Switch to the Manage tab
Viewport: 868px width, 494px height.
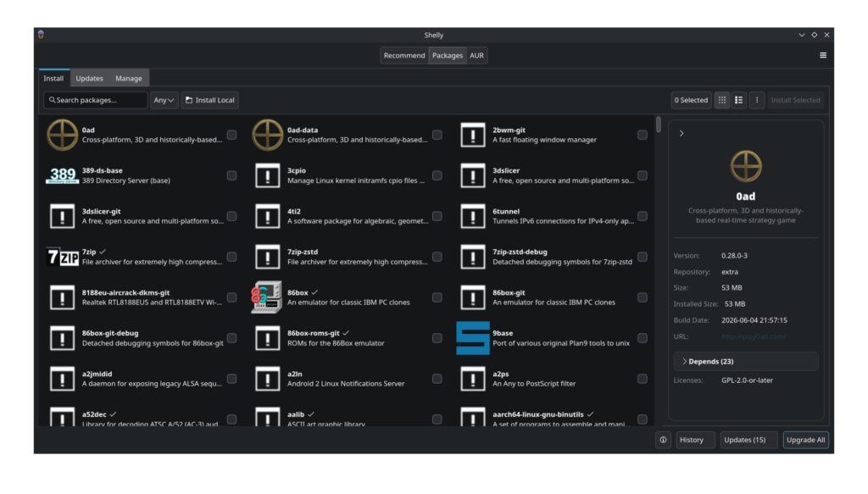129,78
